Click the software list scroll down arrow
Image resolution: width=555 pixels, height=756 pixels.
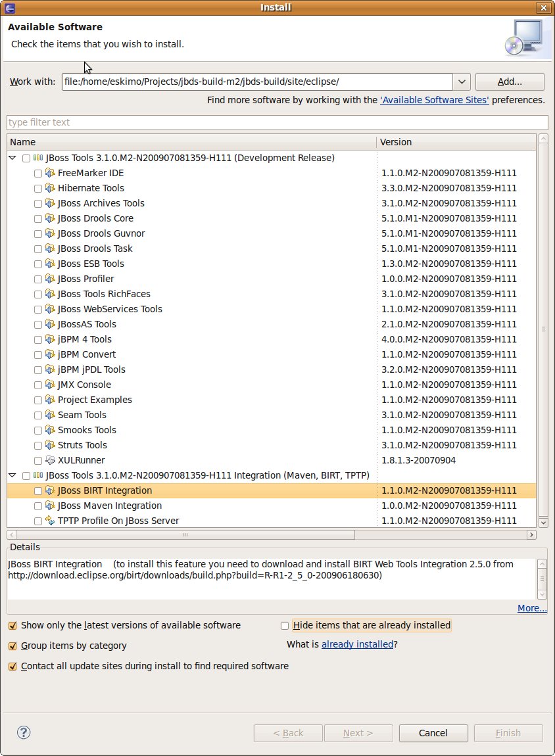click(543, 522)
